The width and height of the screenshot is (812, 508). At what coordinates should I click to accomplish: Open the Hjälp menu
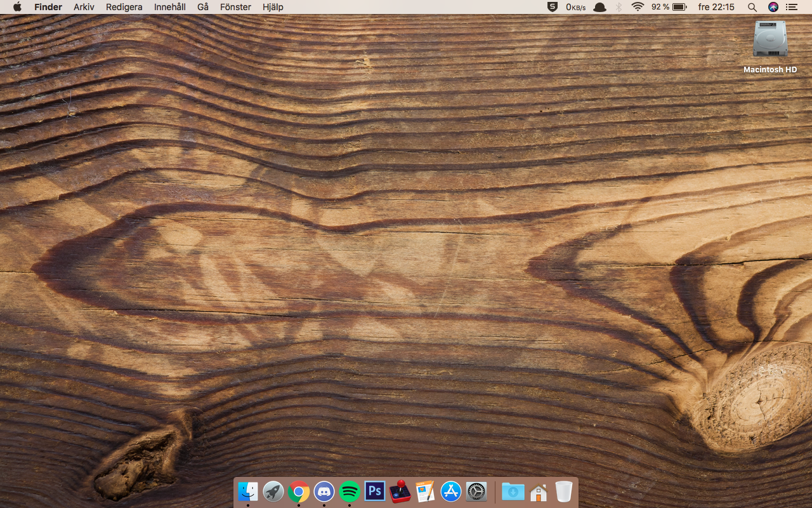point(273,7)
